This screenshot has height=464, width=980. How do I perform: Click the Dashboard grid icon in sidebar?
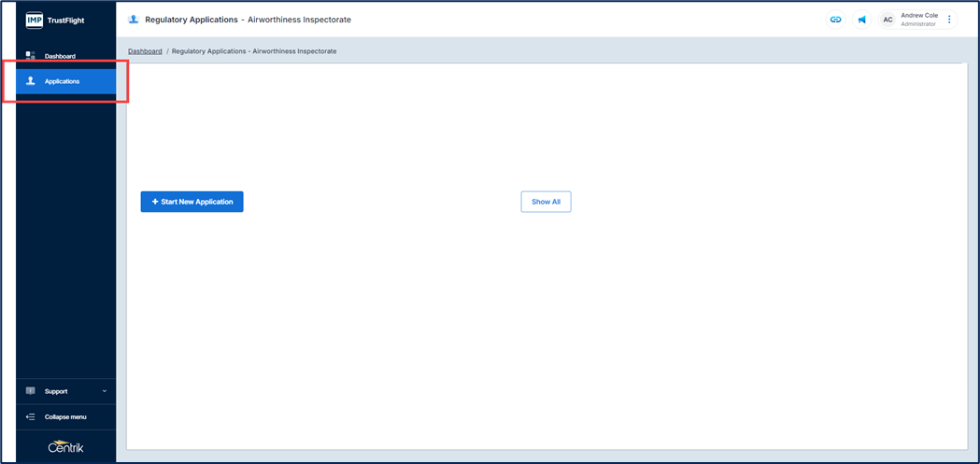(x=30, y=56)
